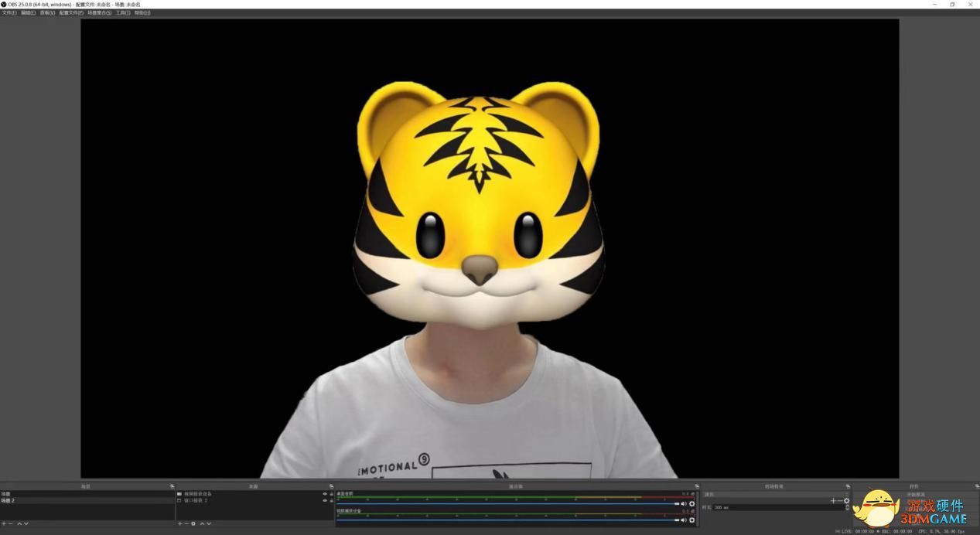Screen dimensions: 980x535
Task: Remove selected scene with minus icon
Action: point(10,523)
